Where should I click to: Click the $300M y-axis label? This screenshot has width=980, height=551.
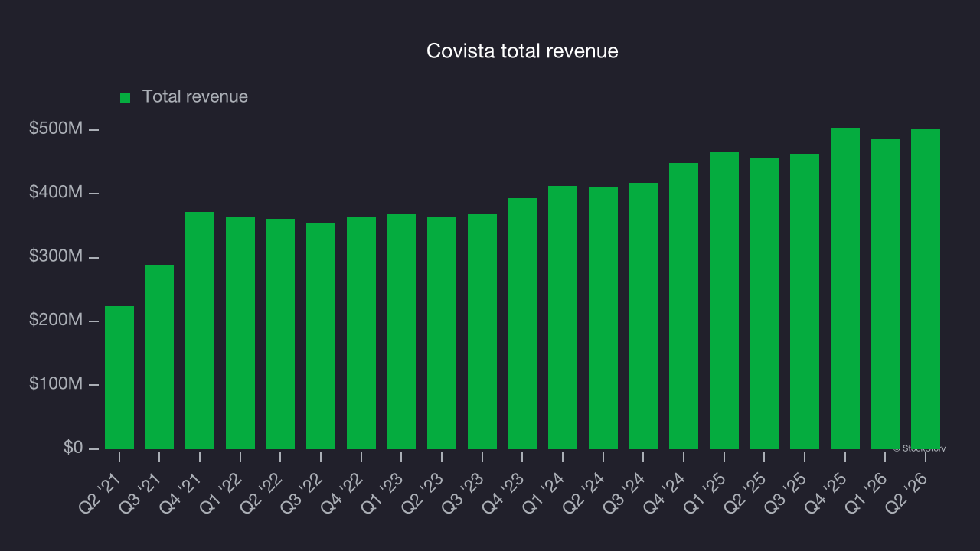pyautogui.click(x=56, y=256)
